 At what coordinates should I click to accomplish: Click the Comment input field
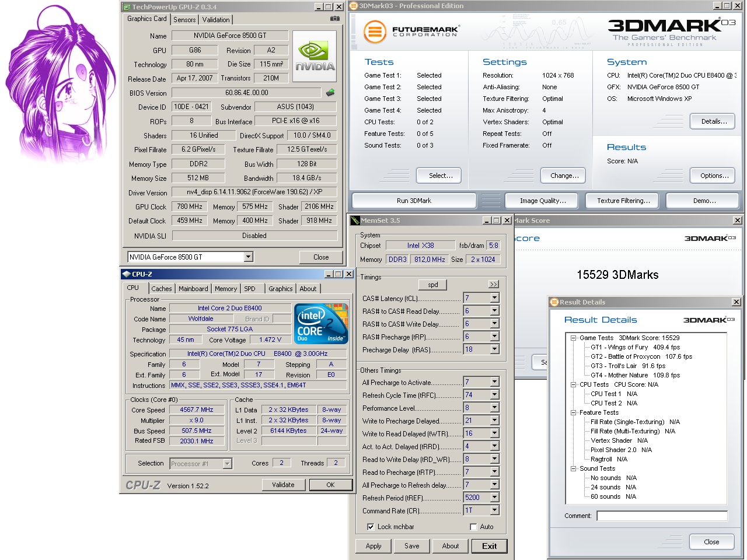point(662,516)
